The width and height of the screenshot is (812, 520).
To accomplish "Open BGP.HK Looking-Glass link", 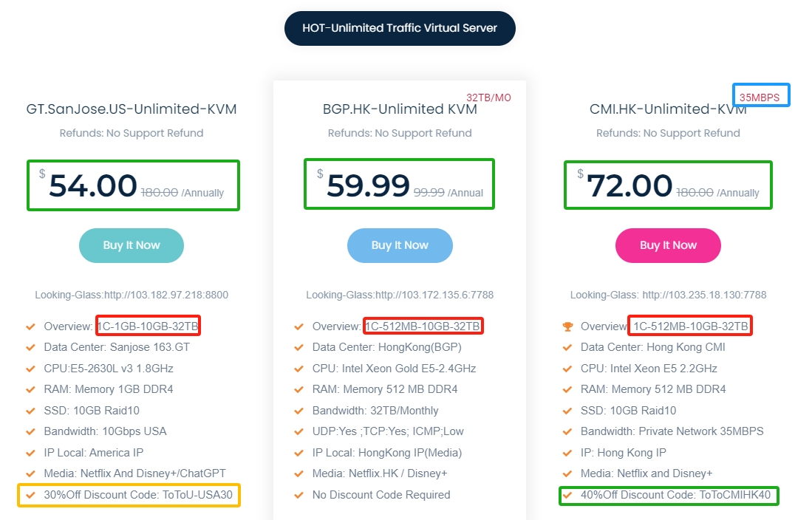I will coord(400,295).
